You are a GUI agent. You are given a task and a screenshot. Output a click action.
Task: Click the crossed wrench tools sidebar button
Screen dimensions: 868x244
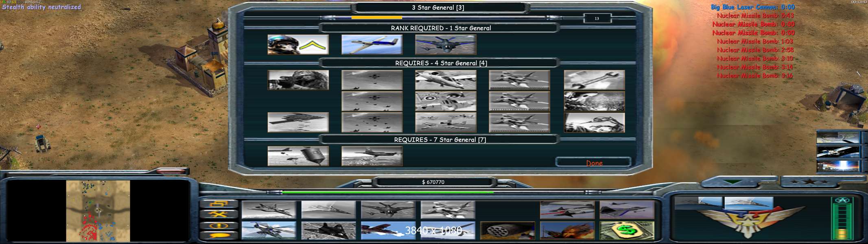click(x=219, y=214)
